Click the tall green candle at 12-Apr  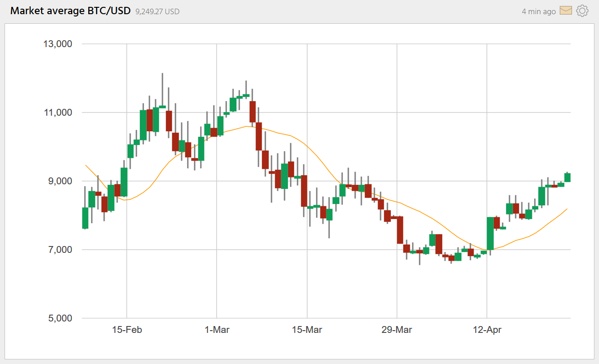coord(490,233)
